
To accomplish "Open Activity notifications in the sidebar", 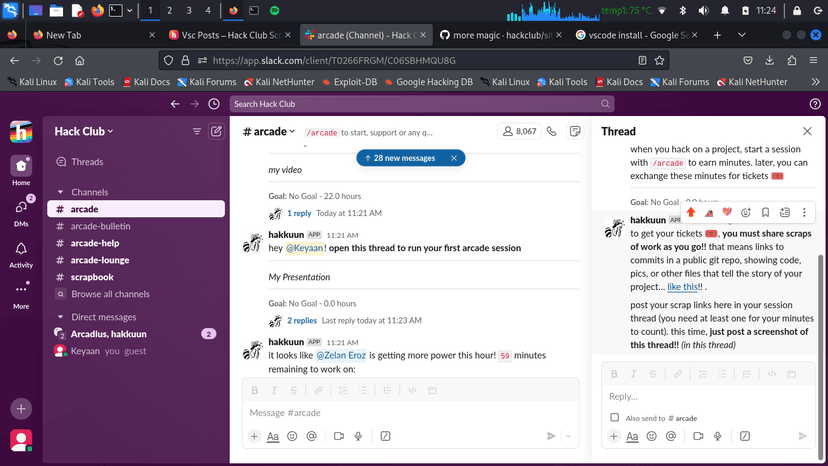I will [x=21, y=254].
